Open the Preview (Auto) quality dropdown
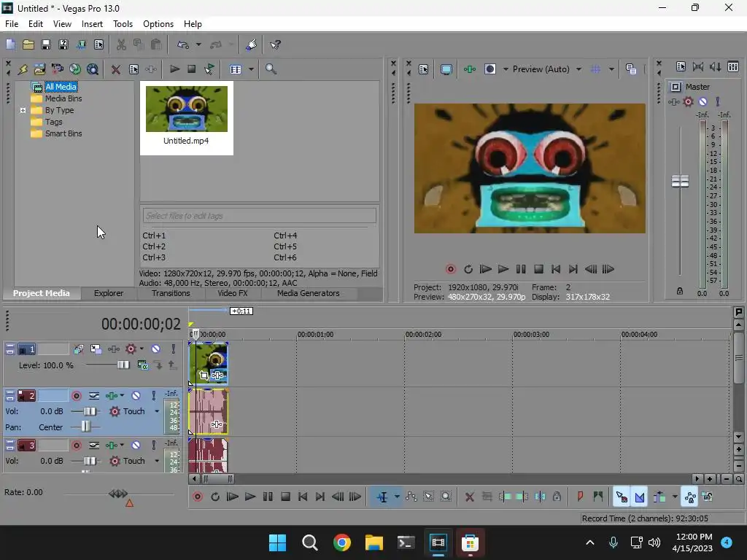Screen dimensions: 747x560 pos(578,69)
